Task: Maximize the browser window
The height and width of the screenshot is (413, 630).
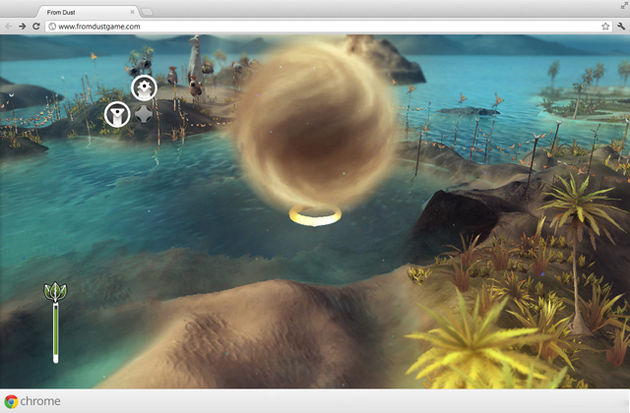Action: point(622,6)
